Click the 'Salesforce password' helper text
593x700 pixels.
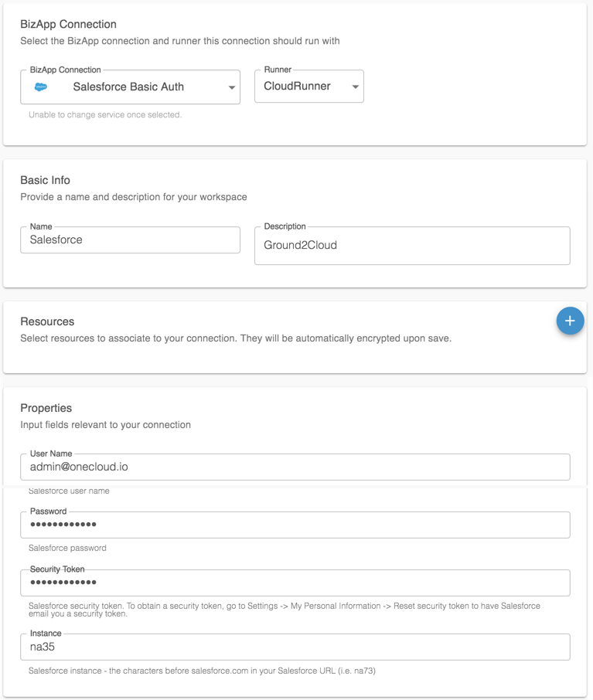[67, 548]
